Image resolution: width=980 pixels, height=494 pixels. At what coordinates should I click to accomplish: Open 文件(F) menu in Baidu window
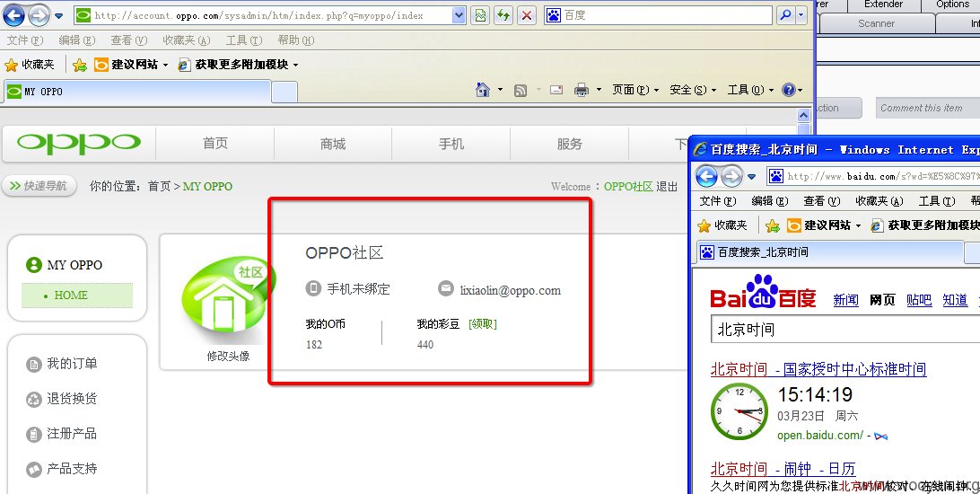(x=718, y=200)
